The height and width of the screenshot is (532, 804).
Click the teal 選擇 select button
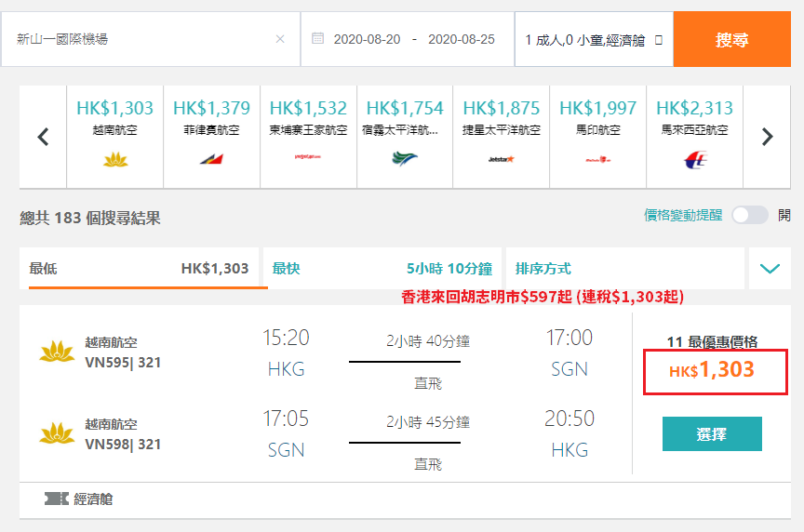[x=712, y=434]
